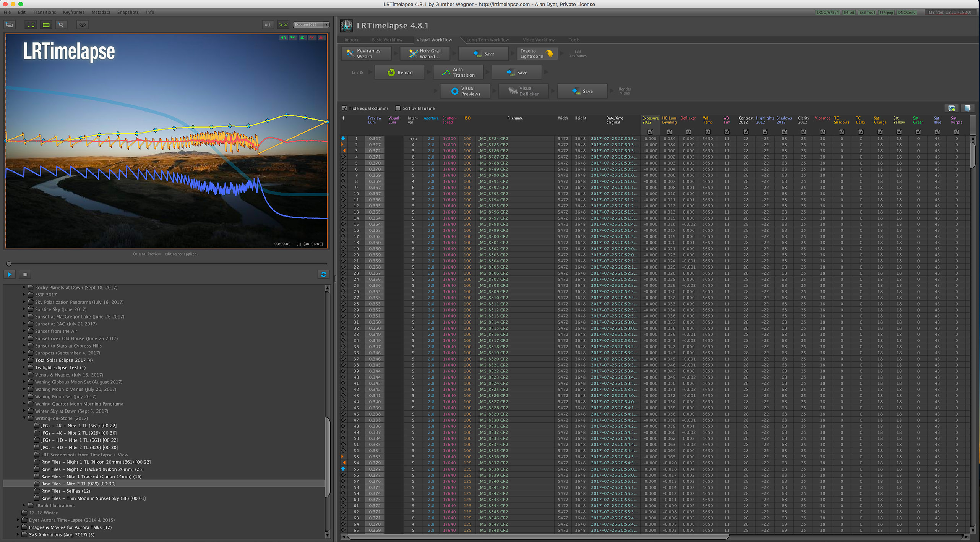Open the Exposure2012 curve dropdown
This screenshot has width=980, height=542.
(x=311, y=25)
